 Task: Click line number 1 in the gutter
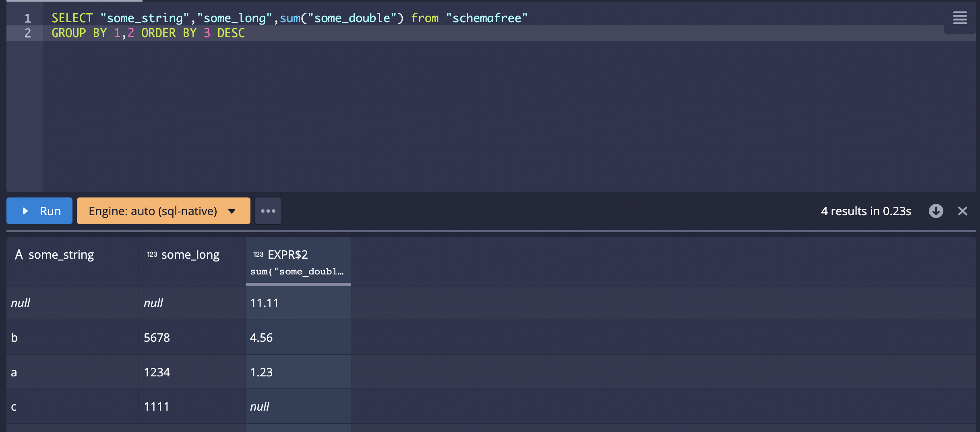click(27, 18)
